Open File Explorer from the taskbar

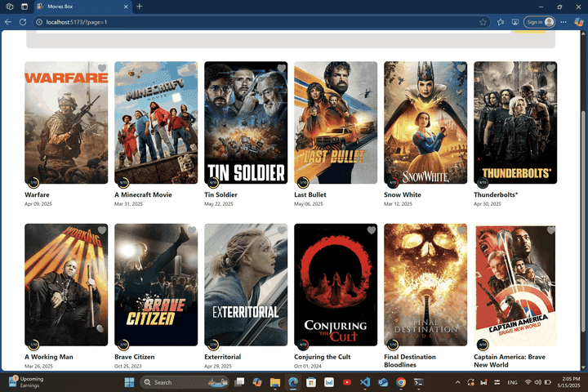click(275, 382)
